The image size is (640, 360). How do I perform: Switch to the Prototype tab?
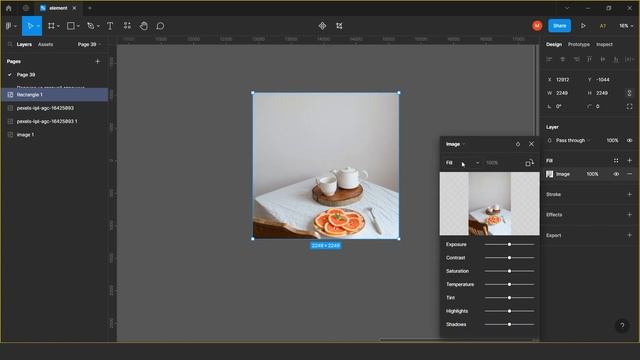[x=579, y=44]
